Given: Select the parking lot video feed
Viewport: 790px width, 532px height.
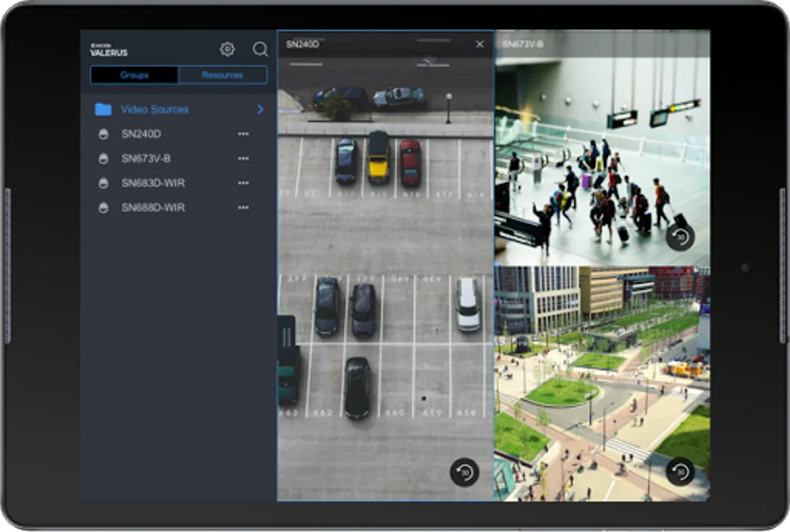Looking at the screenshot, I should tap(386, 266).
